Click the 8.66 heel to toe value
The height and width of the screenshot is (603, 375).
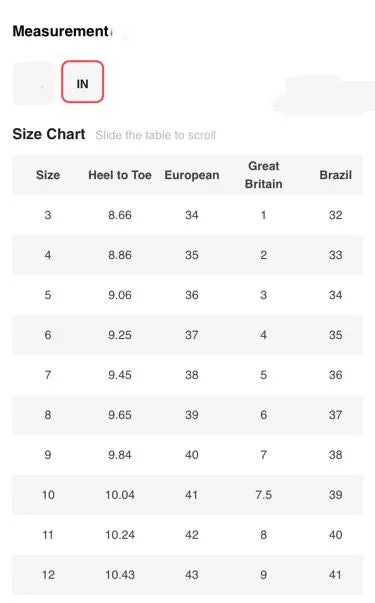(120, 215)
